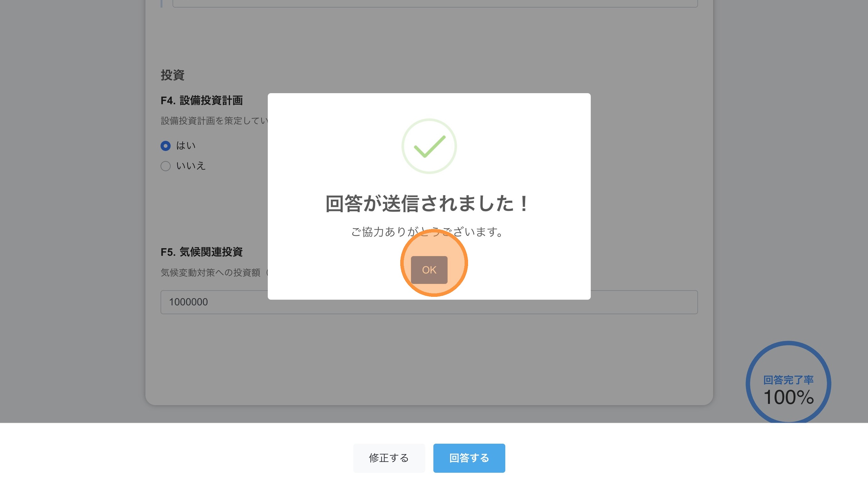The width and height of the screenshot is (868, 486).
Task: Select the いいえ radio button
Action: coord(166,166)
